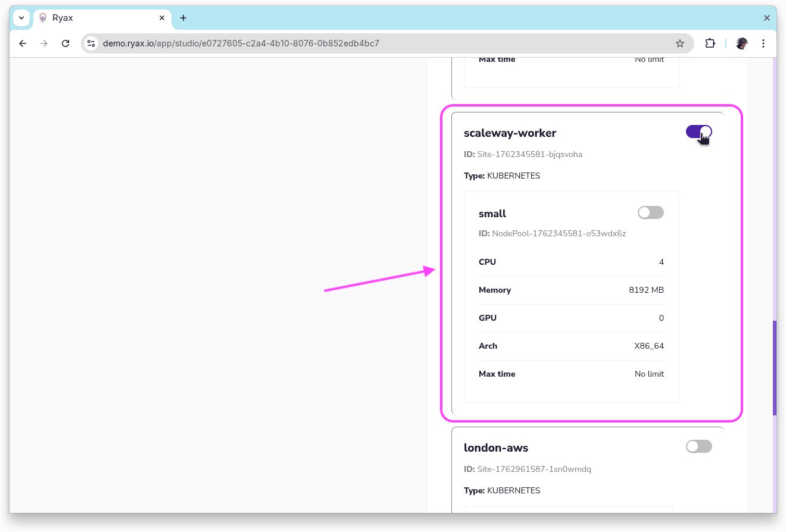Select the scaleway-worker heading
Screen dimensions: 786x532
tap(510, 133)
